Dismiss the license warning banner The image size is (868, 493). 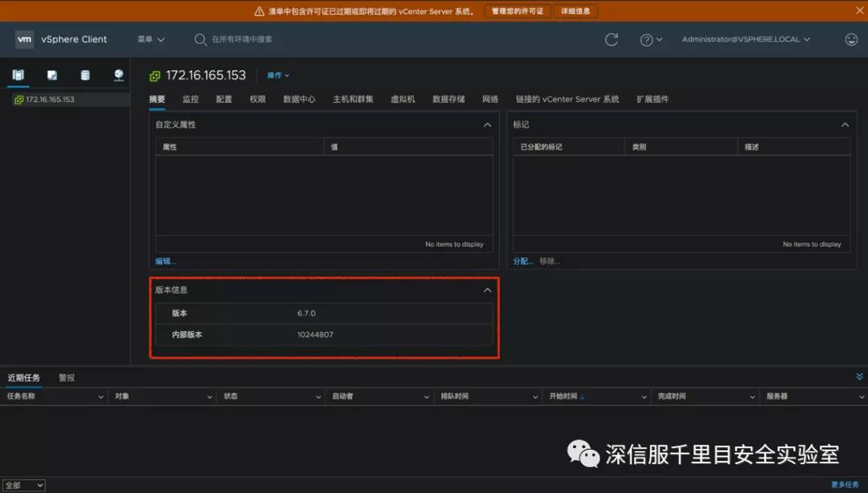(860, 10)
